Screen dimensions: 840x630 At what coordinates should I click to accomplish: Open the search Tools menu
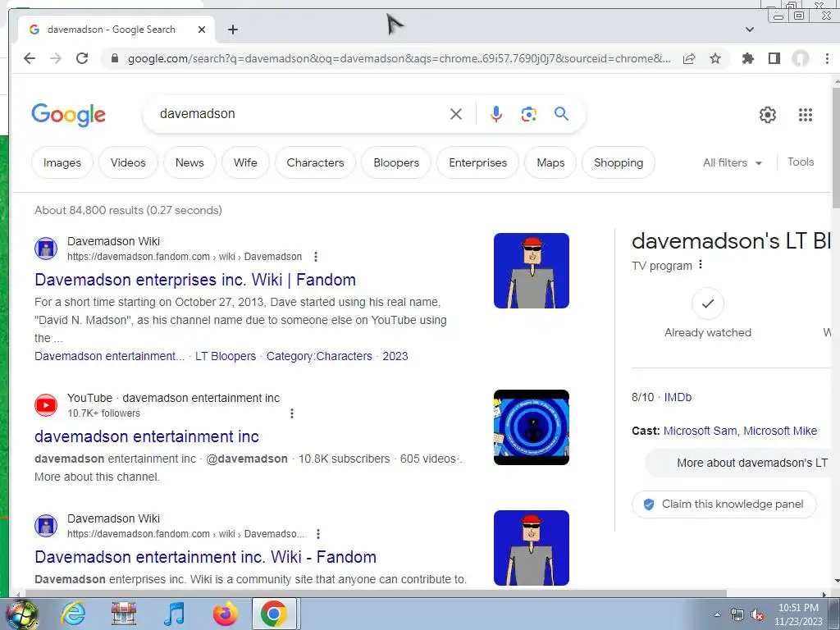[801, 162]
